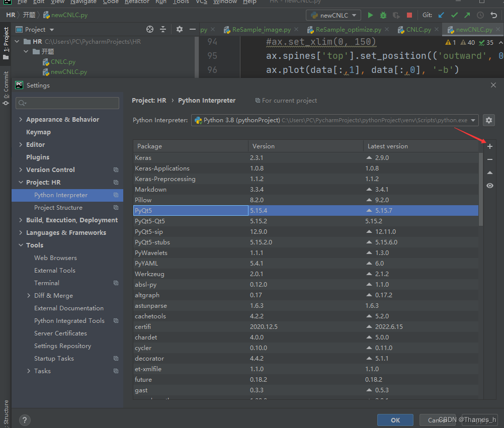Expand the Tasks settings node

coord(29,371)
